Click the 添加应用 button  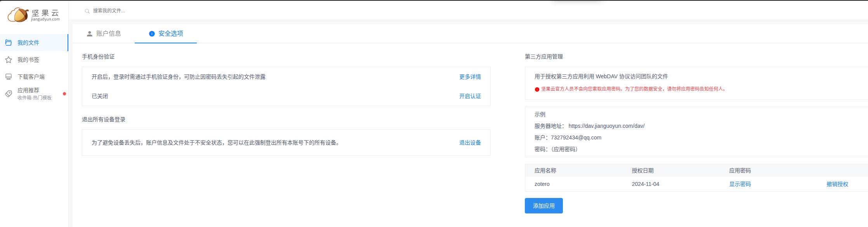point(544,206)
